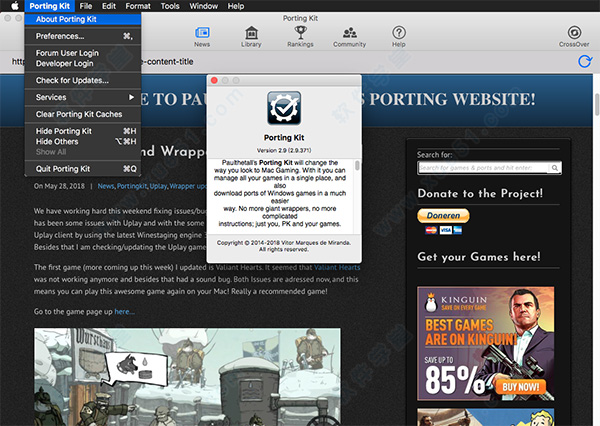The image size is (600, 426).
Task: Open Preferences... from the menu
Action: coord(83,36)
